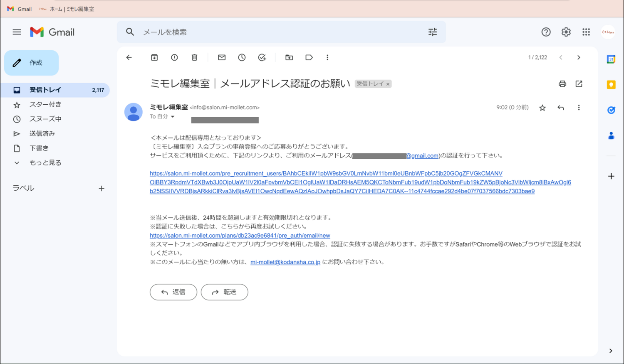
Task: Switch to the Gmail browser tab
Action: (x=20, y=9)
